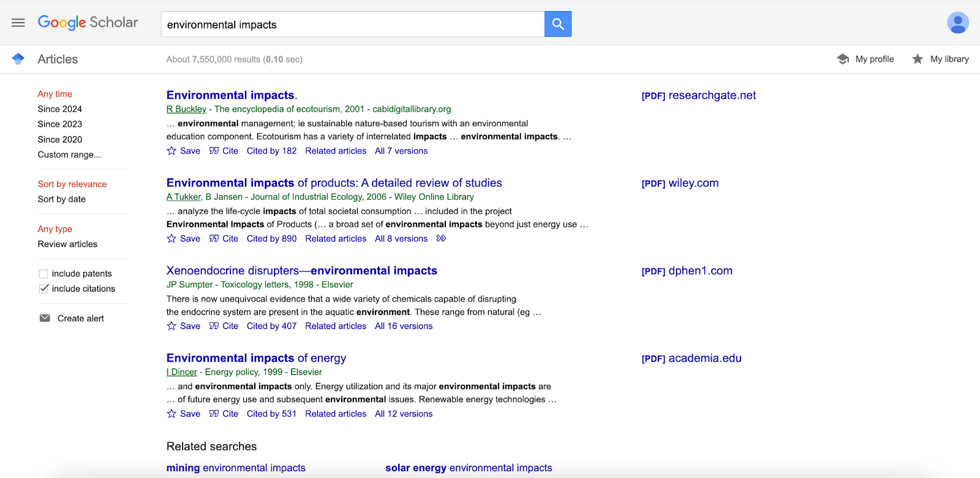Viewport: 980px width, 478px height.
Task: Open dphen1.com PDF link
Action: tap(687, 270)
